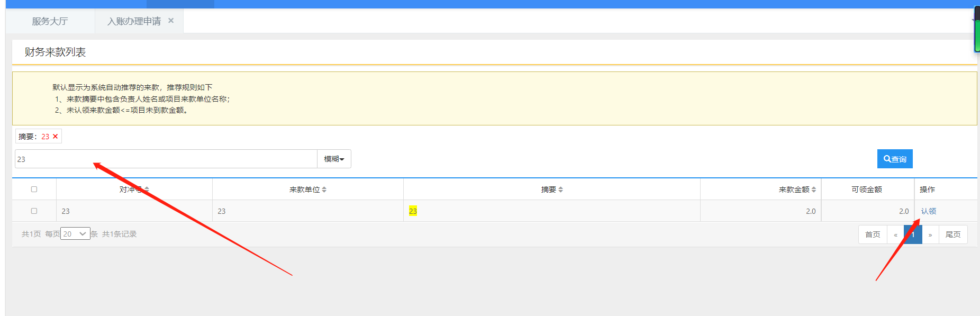Jump to 尾页 in pagination
The image size is (980, 316).
pos(952,234)
